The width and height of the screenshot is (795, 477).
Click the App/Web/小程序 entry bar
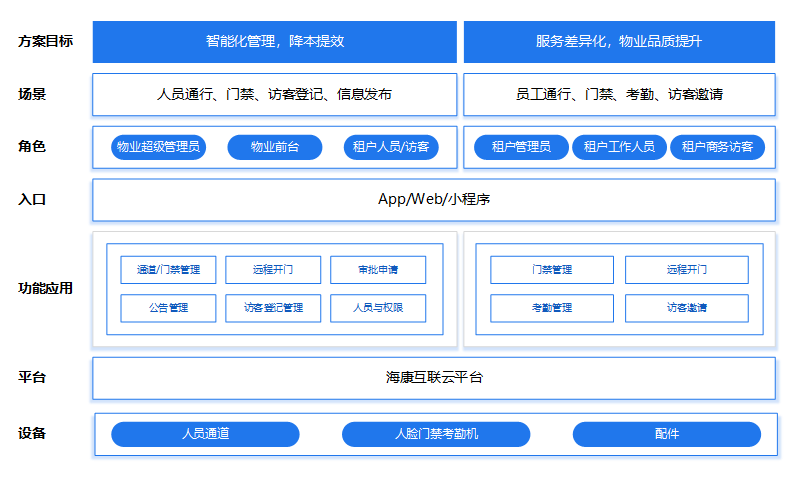pos(433,199)
